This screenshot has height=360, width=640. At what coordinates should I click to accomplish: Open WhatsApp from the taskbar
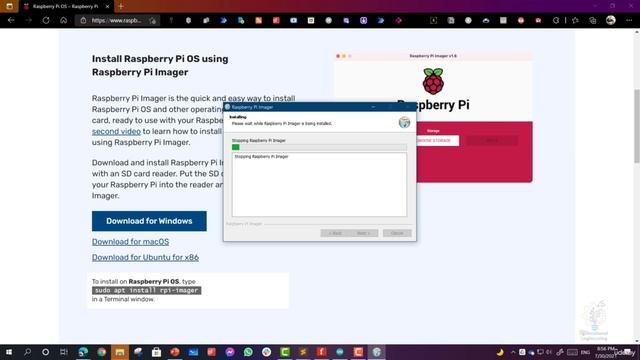[x=248, y=352]
